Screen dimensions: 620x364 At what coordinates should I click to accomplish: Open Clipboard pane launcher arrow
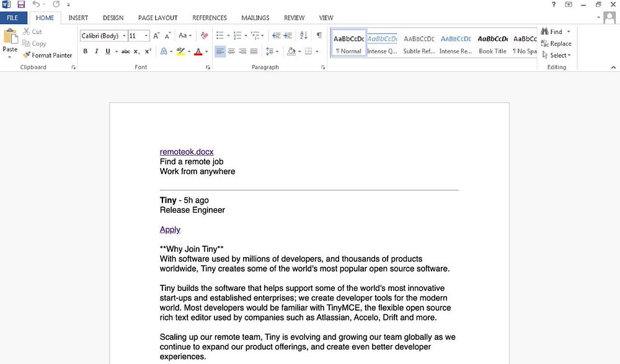tap(74, 68)
